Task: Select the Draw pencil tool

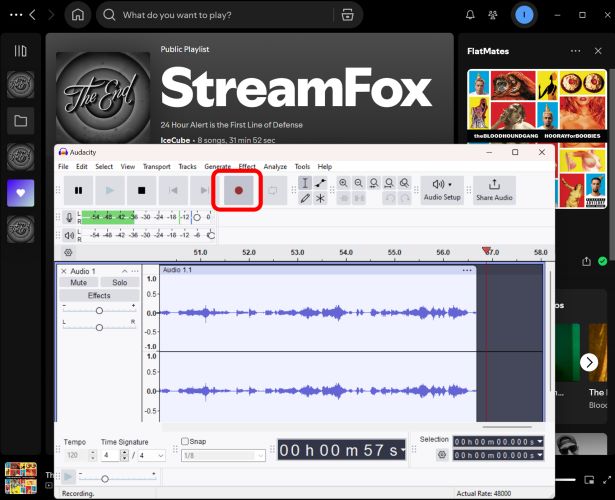Action: [x=305, y=198]
